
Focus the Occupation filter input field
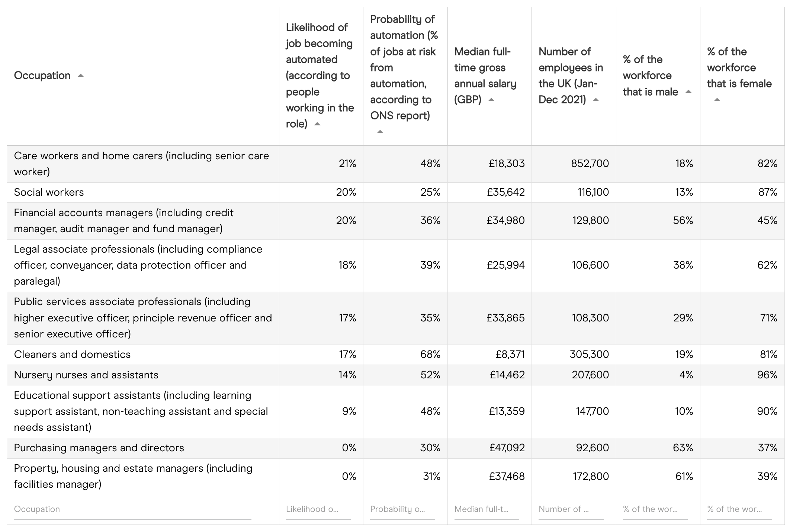pos(132,509)
